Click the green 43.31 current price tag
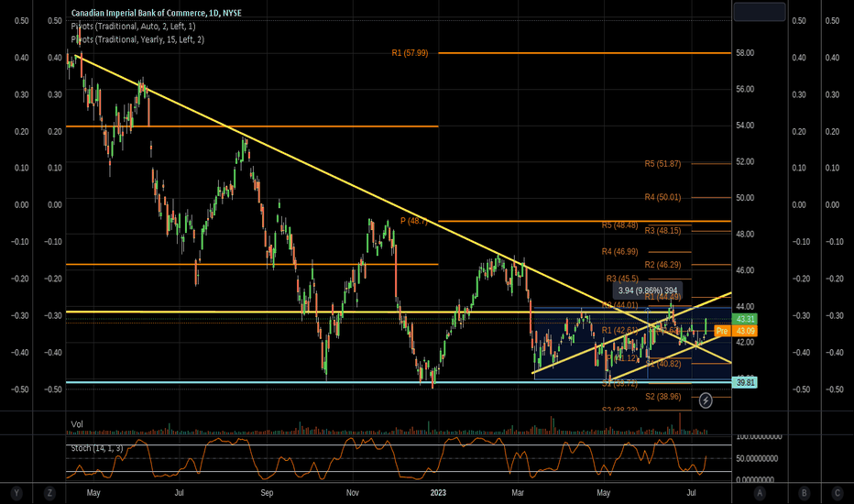Image resolution: width=854 pixels, height=504 pixels. click(745, 319)
